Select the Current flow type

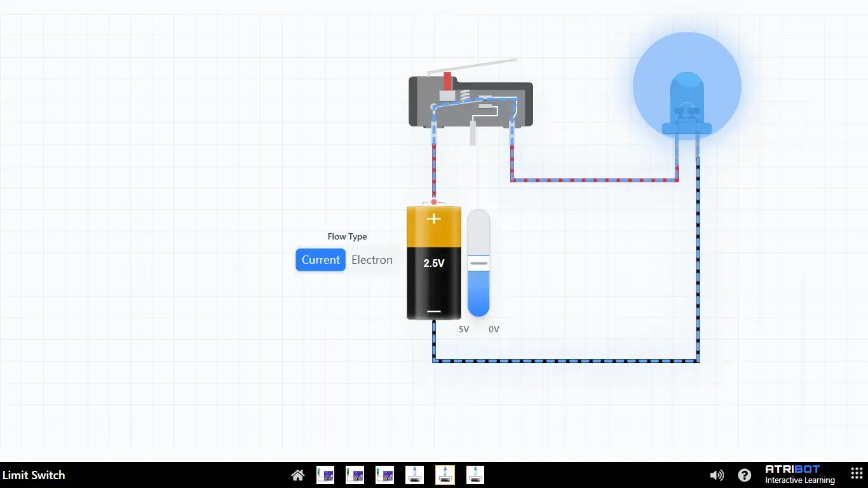[x=320, y=260]
